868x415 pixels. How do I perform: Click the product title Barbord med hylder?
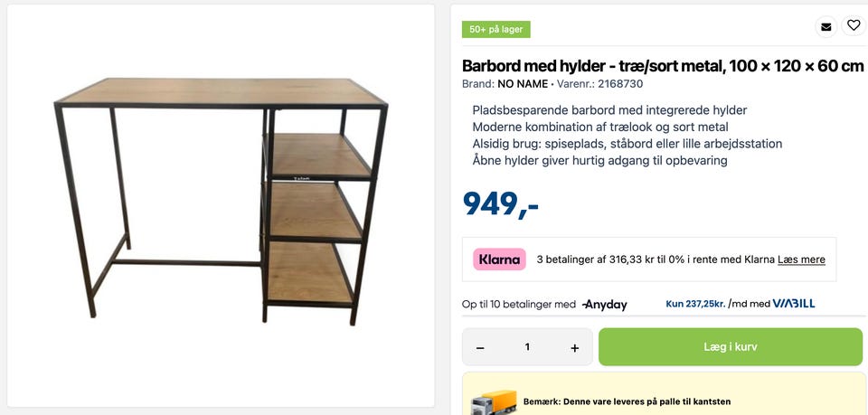point(663,66)
